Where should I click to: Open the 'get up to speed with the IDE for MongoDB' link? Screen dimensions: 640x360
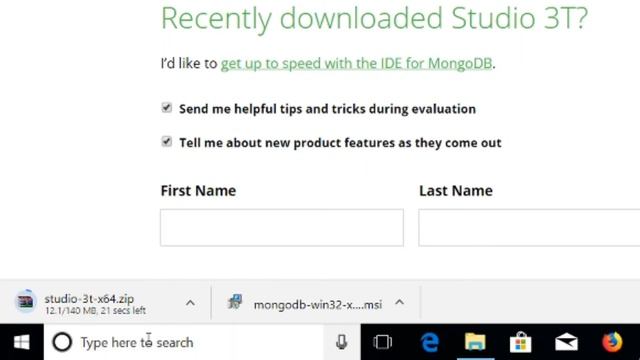point(356,63)
